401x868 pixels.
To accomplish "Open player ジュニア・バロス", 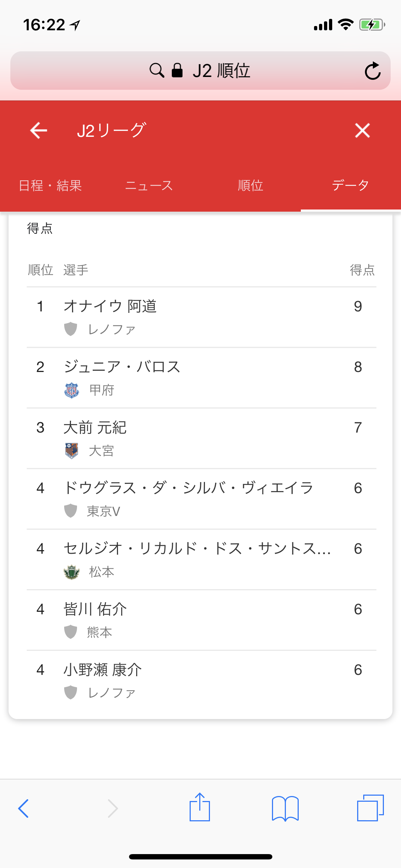I will tap(122, 367).
